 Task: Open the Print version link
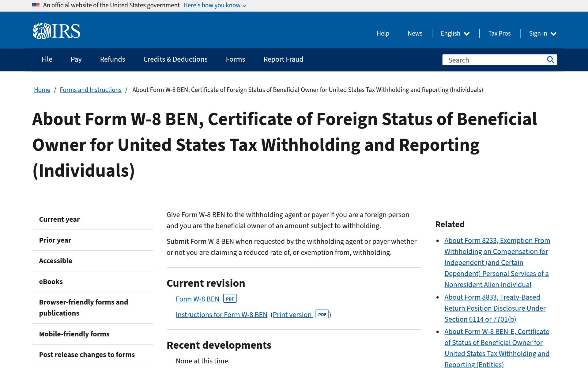tap(292, 315)
